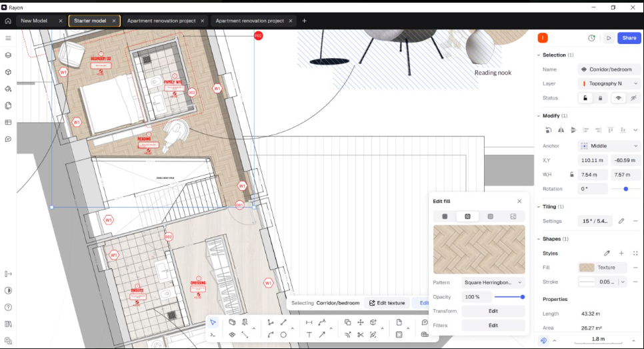The height and width of the screenshot is (349, 644).
Task: Select the arc tool
Action: (x=270, y=335)
